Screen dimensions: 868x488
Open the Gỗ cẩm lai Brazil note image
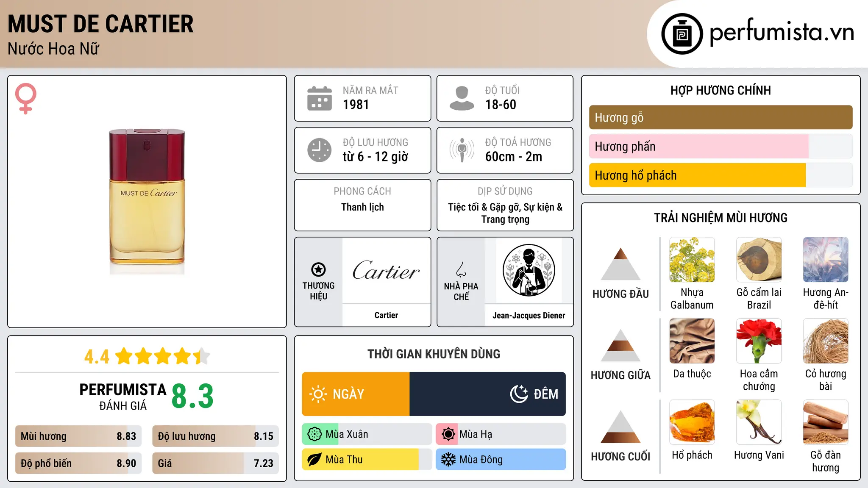click(x=759, y=260)
